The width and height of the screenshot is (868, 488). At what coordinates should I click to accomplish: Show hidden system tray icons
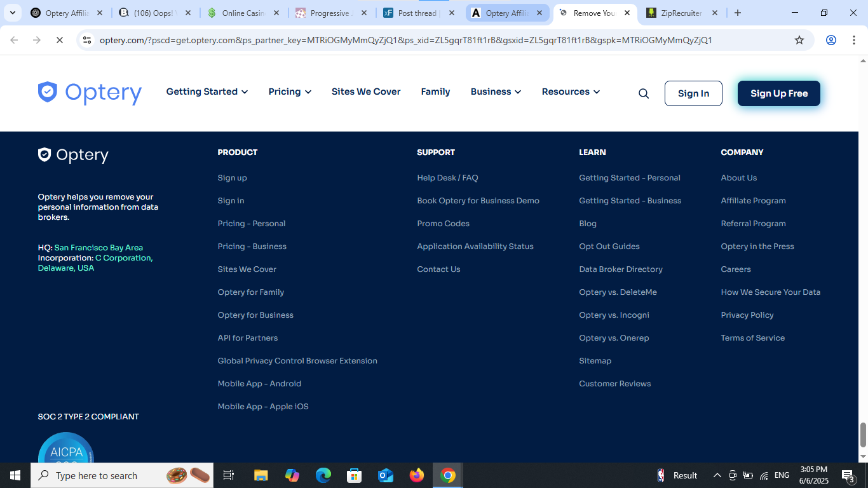point(717,475)
